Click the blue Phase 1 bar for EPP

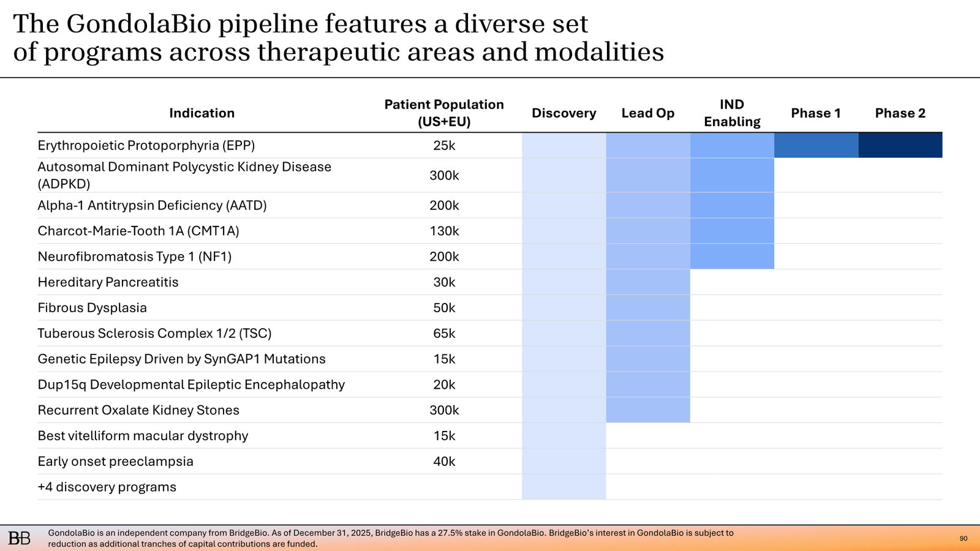point(816,146)
